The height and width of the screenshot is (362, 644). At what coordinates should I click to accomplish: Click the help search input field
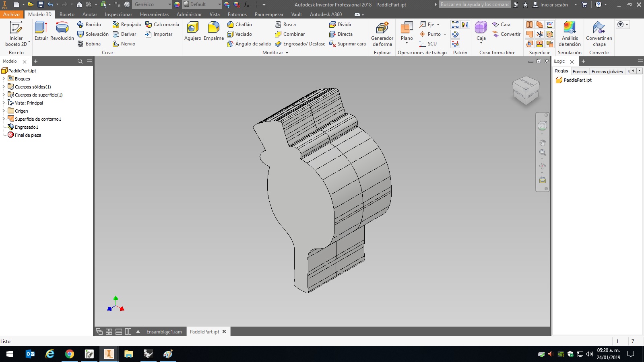(x=475, y=4)
